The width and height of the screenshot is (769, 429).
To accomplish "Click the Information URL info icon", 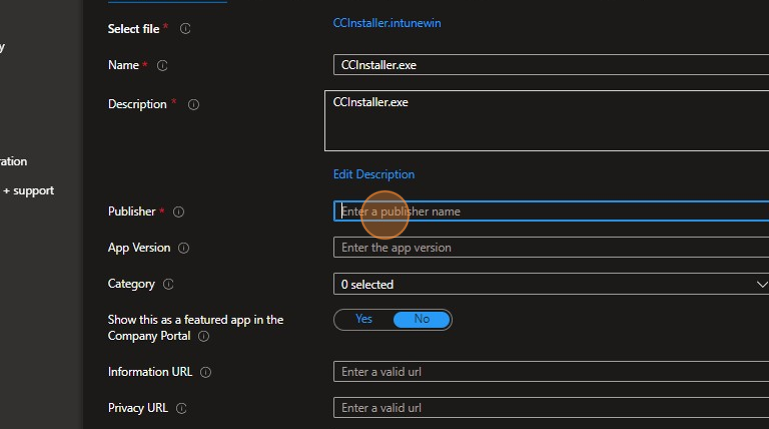I will pos(206,372).
